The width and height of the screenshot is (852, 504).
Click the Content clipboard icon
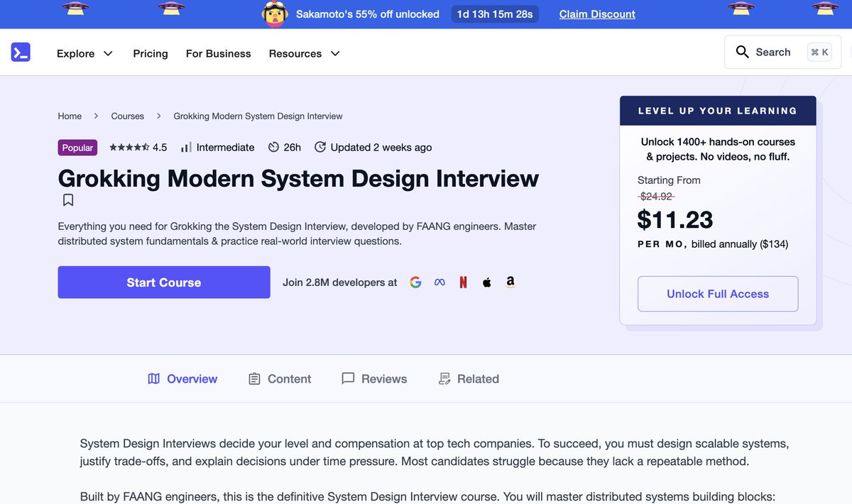pos(254,379)
